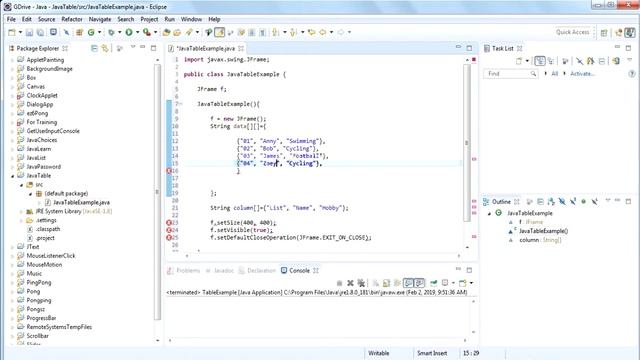Click the green Run button in toolbar
Screen dimensions: 640x360
[129, 32]
